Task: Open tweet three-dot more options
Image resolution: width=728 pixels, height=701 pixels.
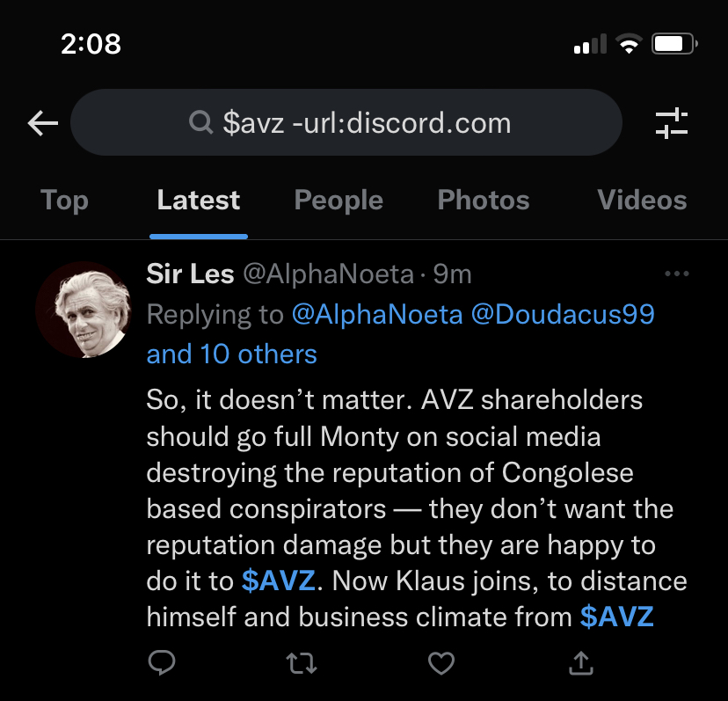Action: tap(676, 274)
